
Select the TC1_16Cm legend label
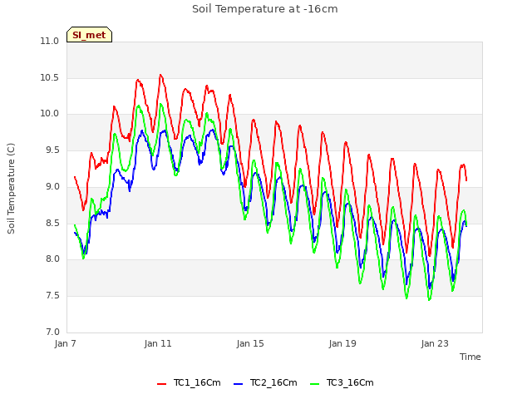[197, 382]
